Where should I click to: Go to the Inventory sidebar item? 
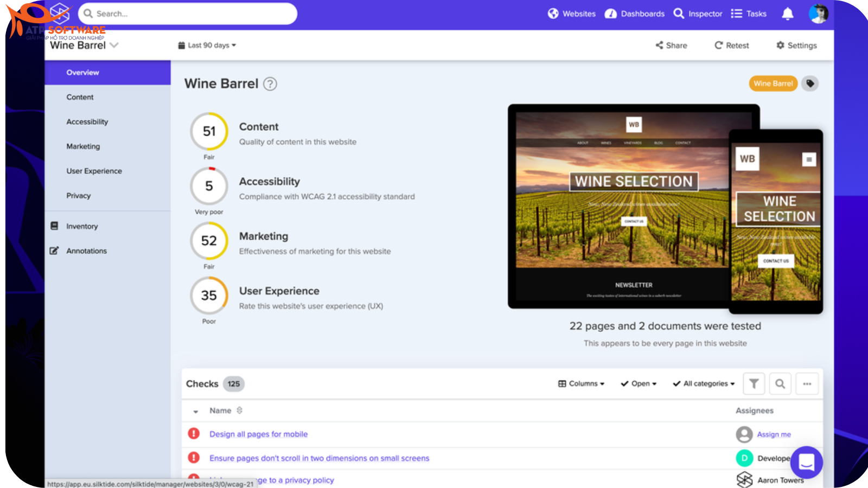coord(82,227)
